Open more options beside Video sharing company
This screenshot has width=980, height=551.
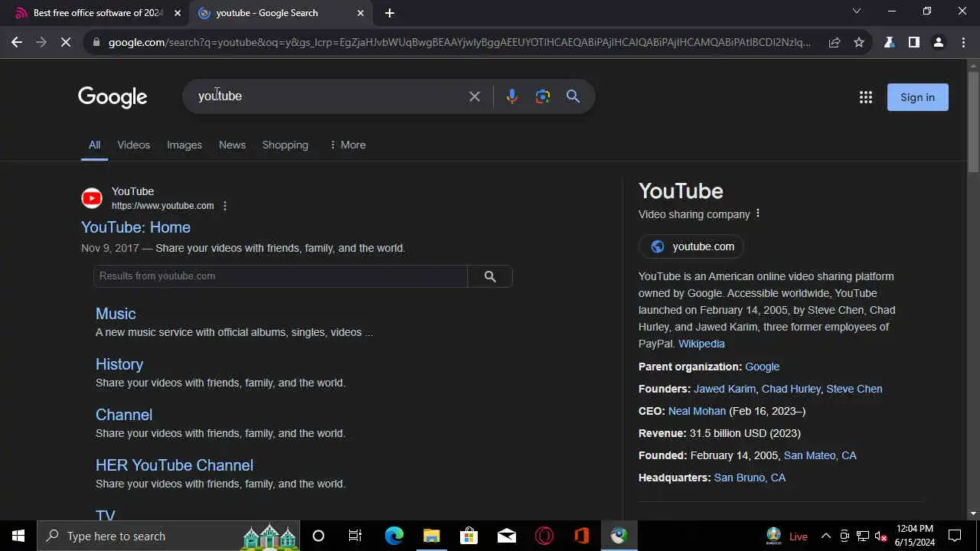point(758,214)
